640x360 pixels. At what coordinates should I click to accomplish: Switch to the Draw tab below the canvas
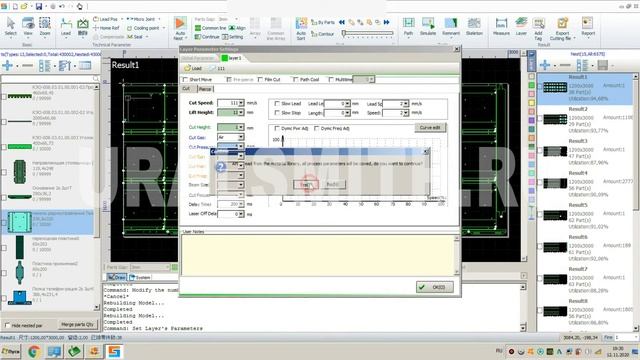click(x=117, y=277)
